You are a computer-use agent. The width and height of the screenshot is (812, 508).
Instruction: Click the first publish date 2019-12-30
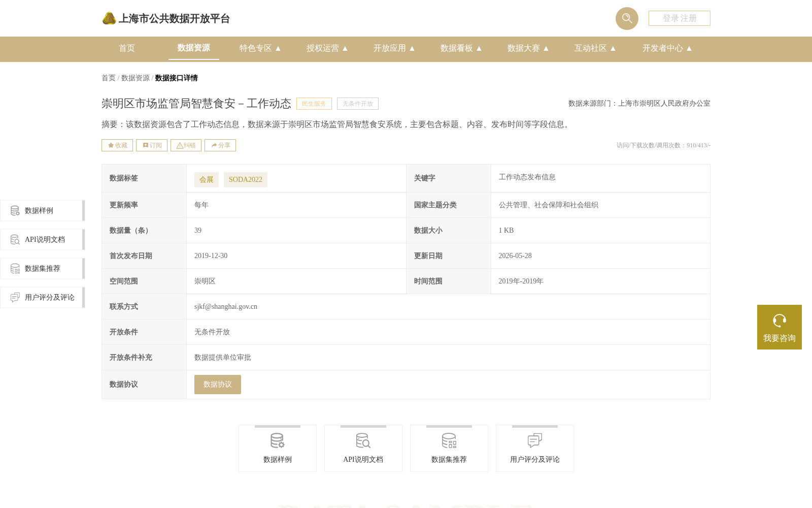(x=211, y=256)
